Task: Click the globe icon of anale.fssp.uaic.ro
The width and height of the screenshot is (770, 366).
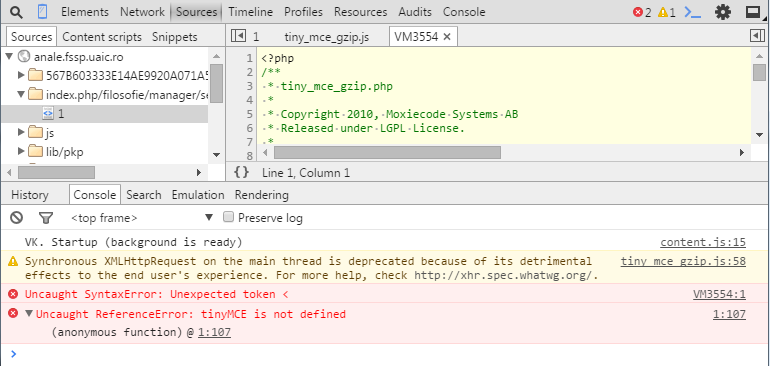Action: click(23, 56)
